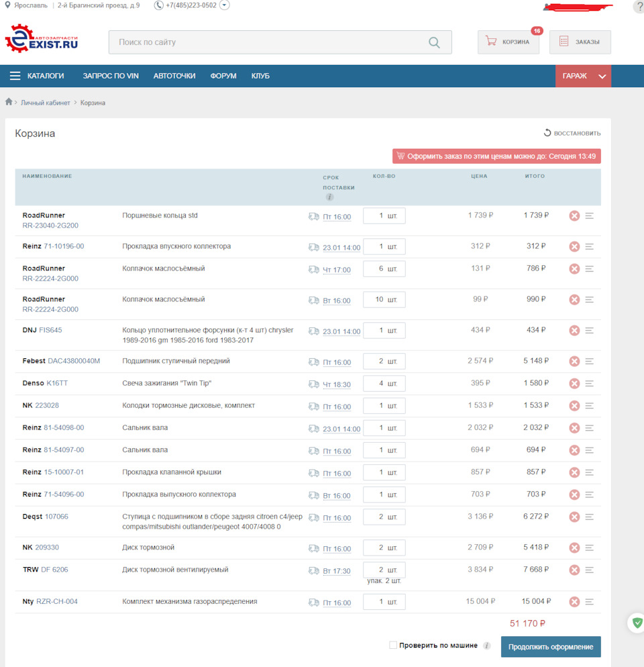Click the item name Комплект механизма газораспределения
Viewport: 644px width, 667px height.
(x=190, y=601)
